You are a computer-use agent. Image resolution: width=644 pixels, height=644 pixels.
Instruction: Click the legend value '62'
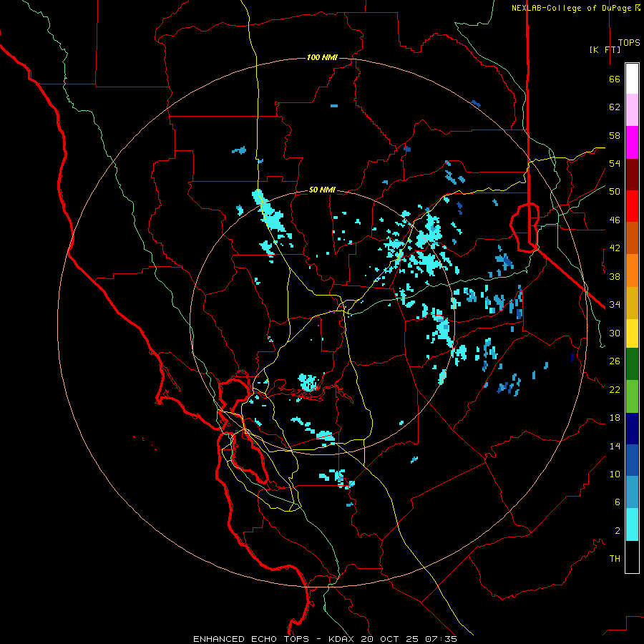pyautogui.click(x=615, y=107)
